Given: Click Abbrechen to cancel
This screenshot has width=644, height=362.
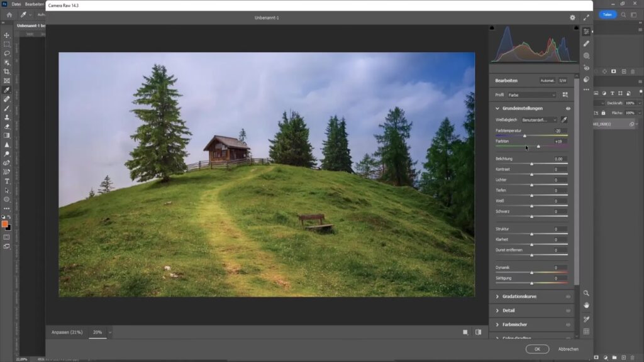Looking at the screenshot, I should click(568, 349).
